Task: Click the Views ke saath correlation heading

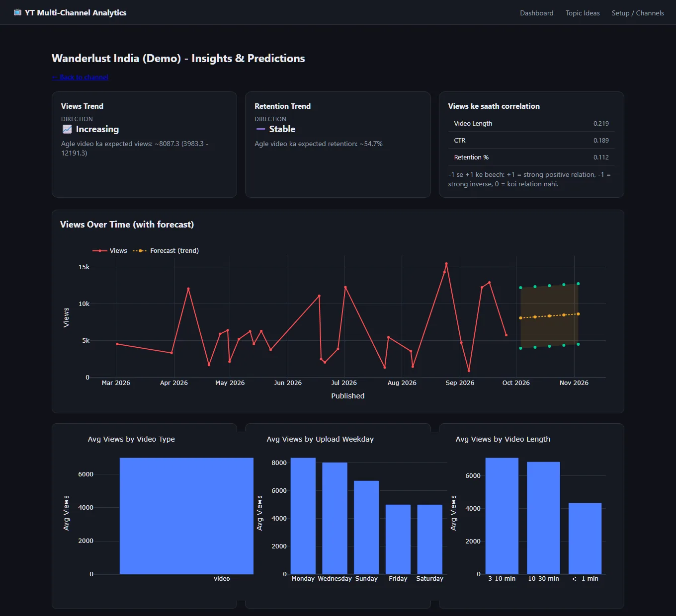Action: point(494,106)
